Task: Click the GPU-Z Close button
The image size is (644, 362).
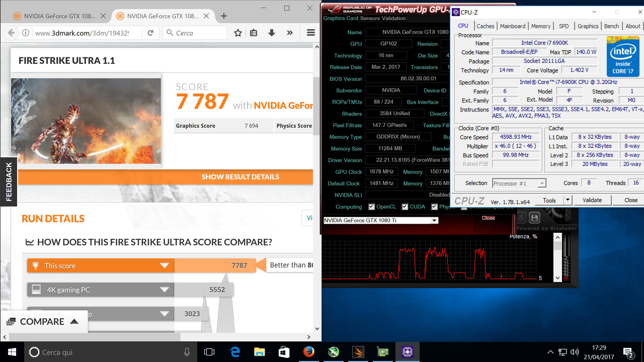Action: point(488,218)
